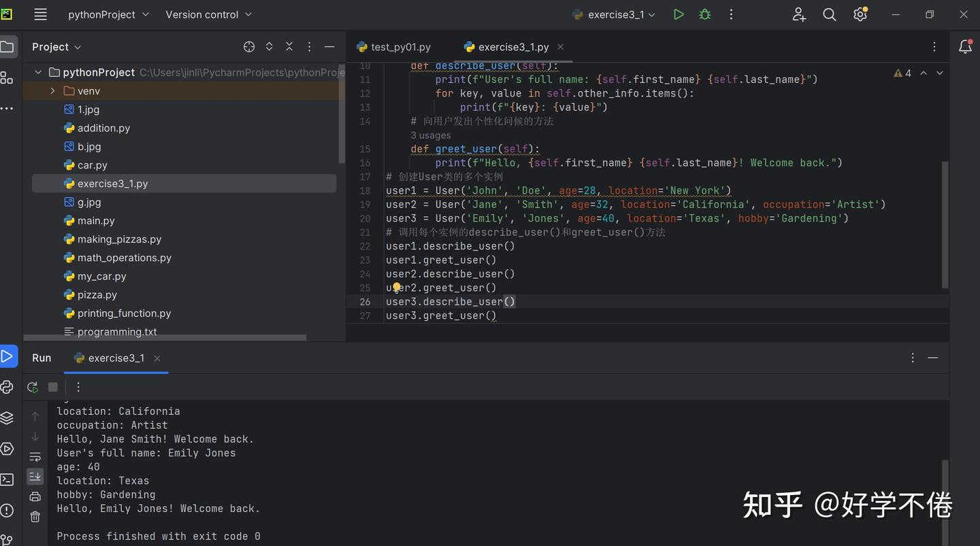
Task: Select programming.txt in the project tree
Action: tap(110, 332)
